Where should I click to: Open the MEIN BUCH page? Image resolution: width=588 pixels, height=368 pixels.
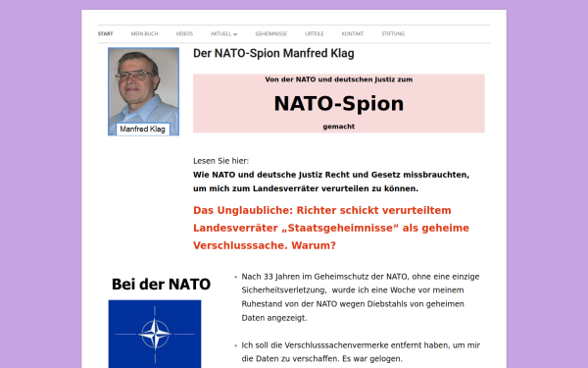[x=144, y=33]
